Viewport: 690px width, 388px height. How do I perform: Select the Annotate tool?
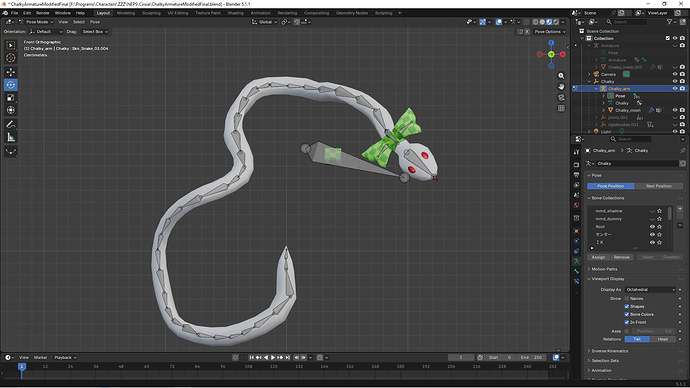point(11,124)
